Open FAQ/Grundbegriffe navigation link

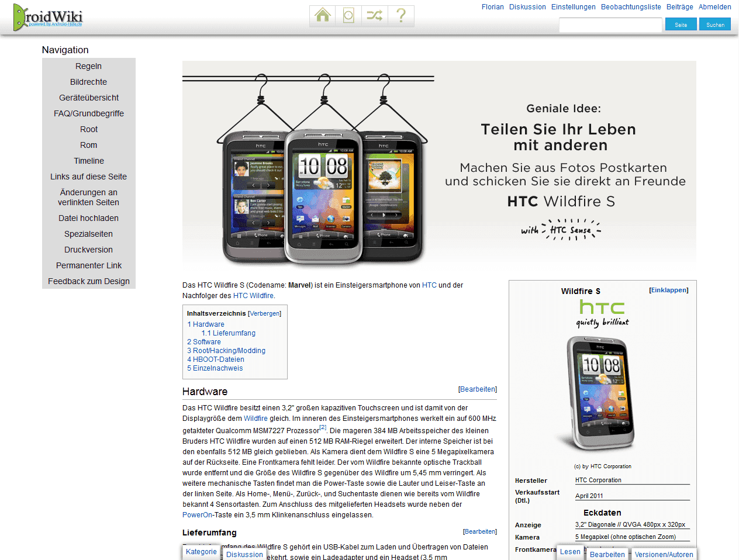[88, 113]
